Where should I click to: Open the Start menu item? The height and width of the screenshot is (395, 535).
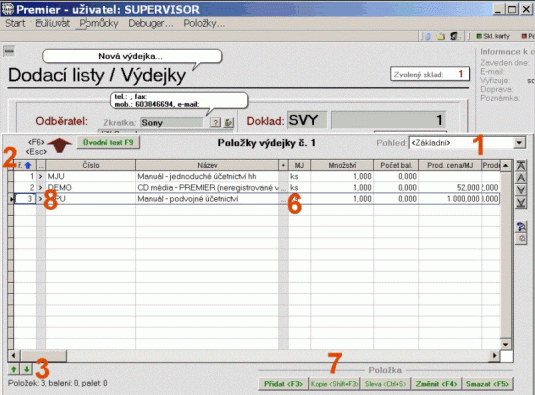[x=15, y=23]
